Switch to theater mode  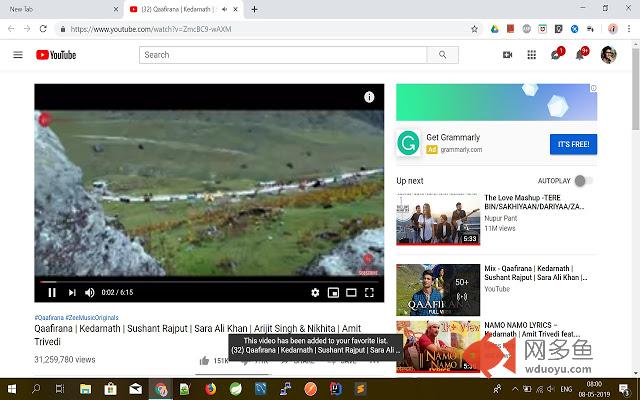351,292
